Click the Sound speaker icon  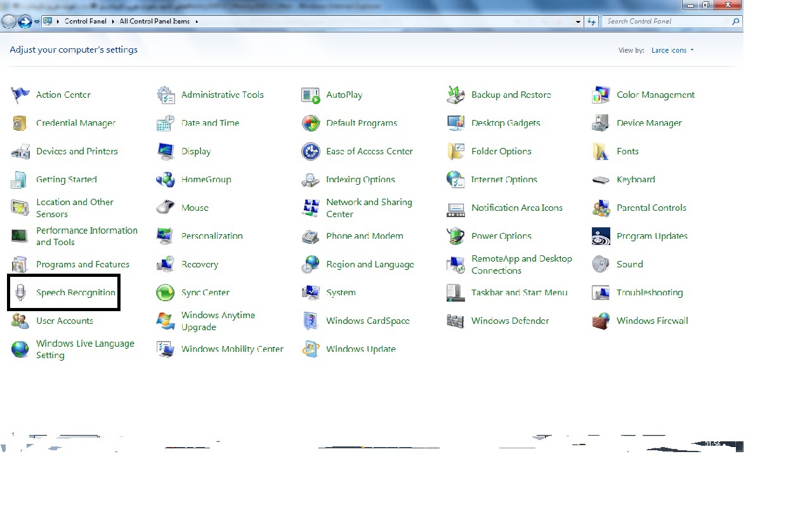(x=601, y=264)
